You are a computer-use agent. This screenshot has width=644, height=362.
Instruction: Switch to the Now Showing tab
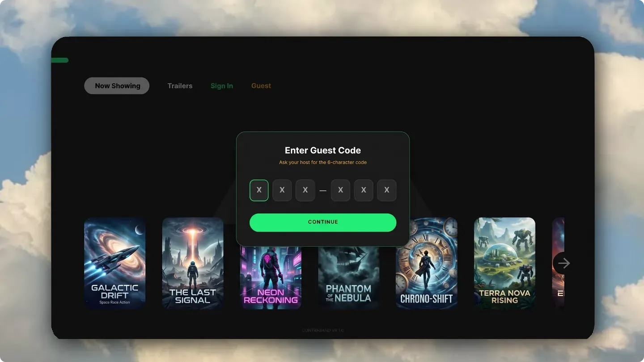coord(117,86)
